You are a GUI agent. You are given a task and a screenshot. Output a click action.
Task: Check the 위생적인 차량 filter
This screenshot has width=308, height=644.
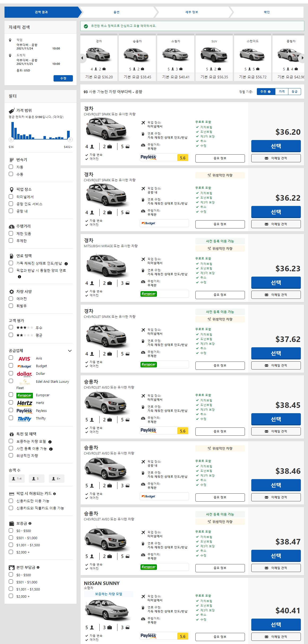pyautogui.click(x=11, y=456)
